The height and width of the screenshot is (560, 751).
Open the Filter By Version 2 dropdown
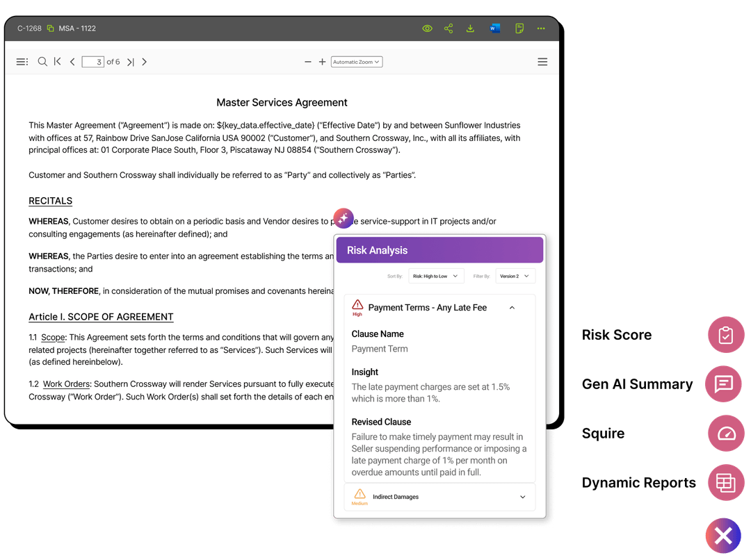coord(515,276)
